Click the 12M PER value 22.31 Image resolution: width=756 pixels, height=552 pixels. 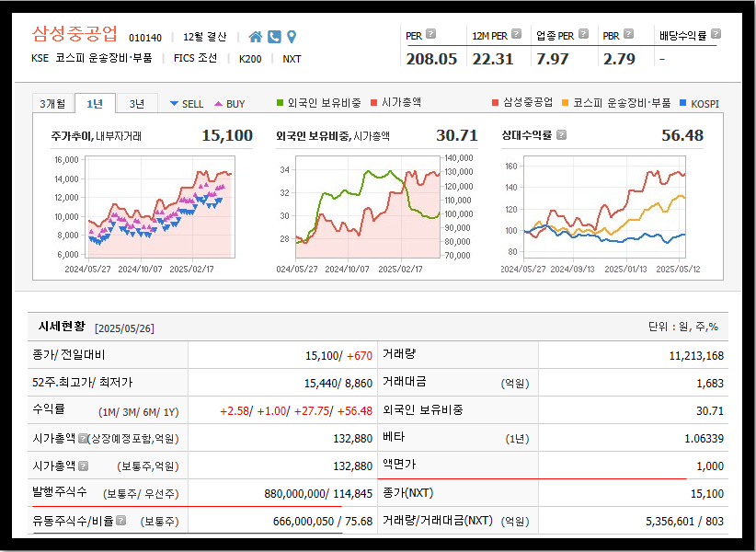point(493,59)
